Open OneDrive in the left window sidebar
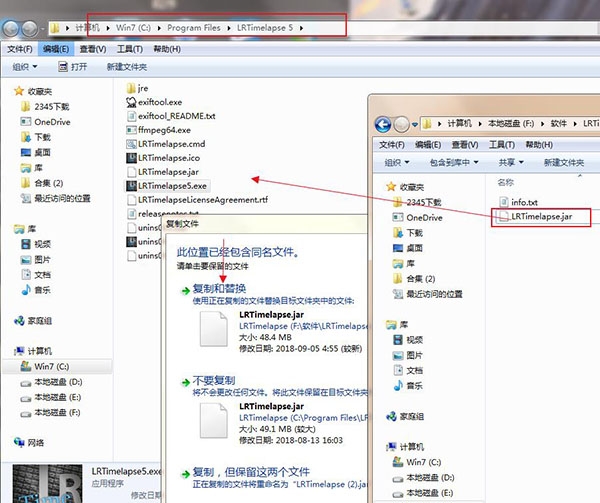This screenshot has height=503, width=600. click(45, 122)
